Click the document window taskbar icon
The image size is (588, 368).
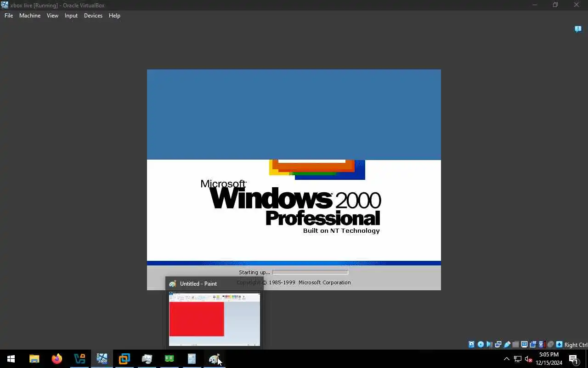point(192,359)
